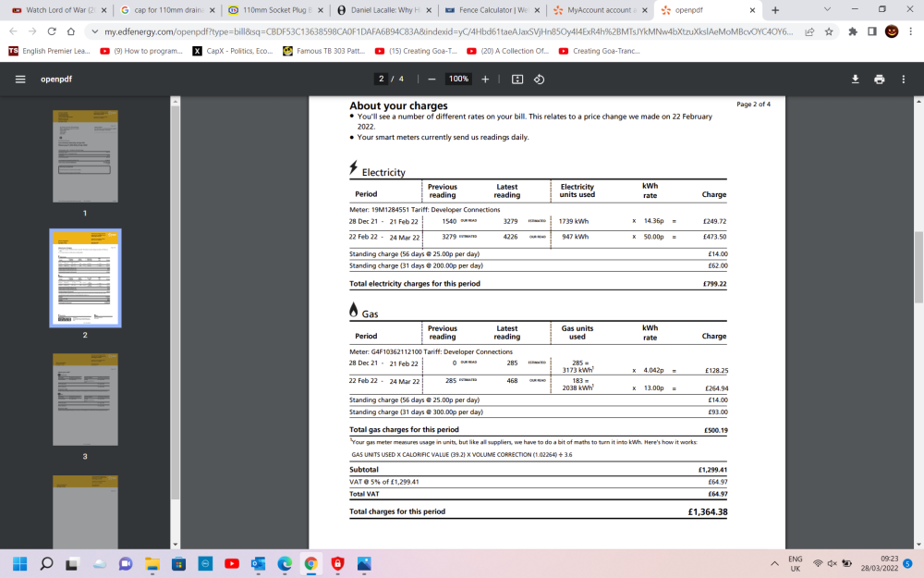Viewport: 924px width, 578px height.
Task: Click the PDF document vertical scrollbar thumb
Action: [918, 267]
